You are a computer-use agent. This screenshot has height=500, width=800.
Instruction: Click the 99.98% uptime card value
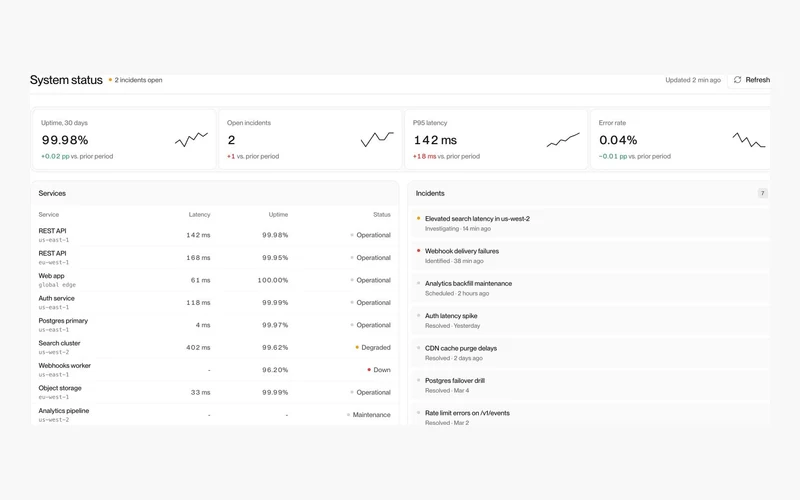tap(65, 140)
